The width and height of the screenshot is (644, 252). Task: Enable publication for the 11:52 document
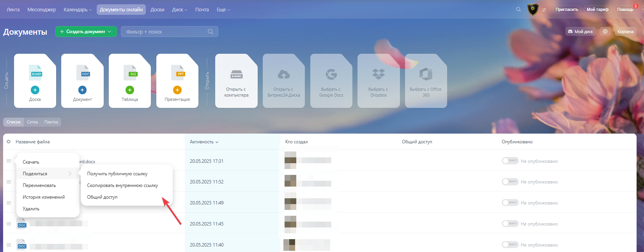(510, 182)
